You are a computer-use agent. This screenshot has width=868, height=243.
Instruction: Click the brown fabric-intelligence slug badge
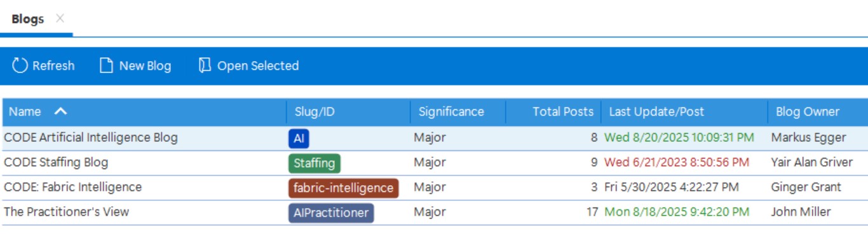[343, 188]
